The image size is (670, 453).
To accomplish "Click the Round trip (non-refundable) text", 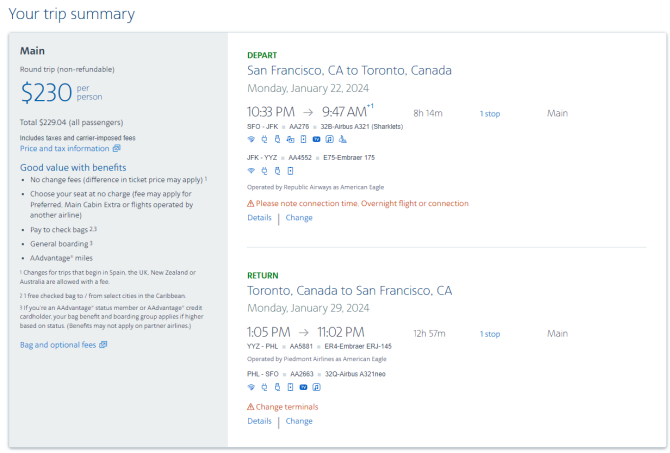I will point(67,69).
